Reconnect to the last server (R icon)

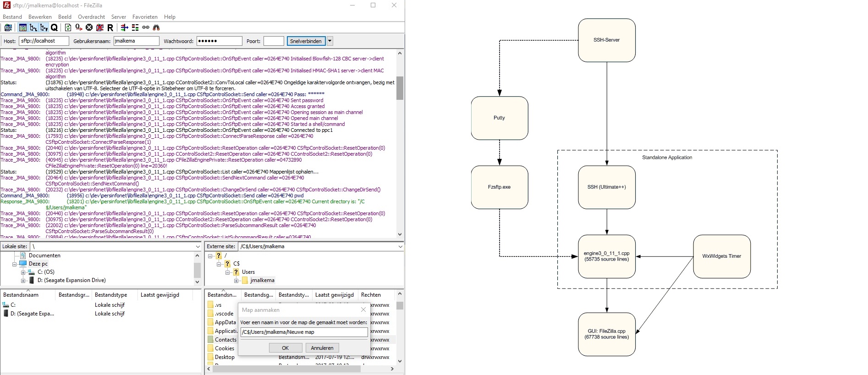click(110, 27)
